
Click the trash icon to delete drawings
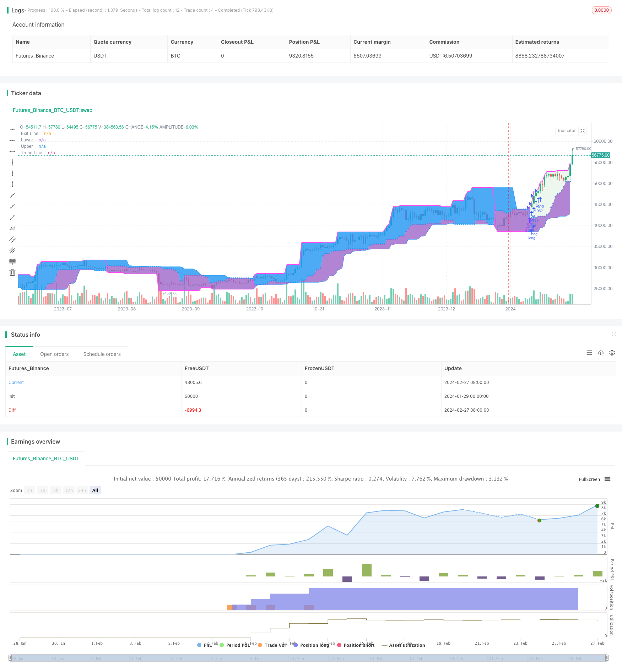click(12, 272)
